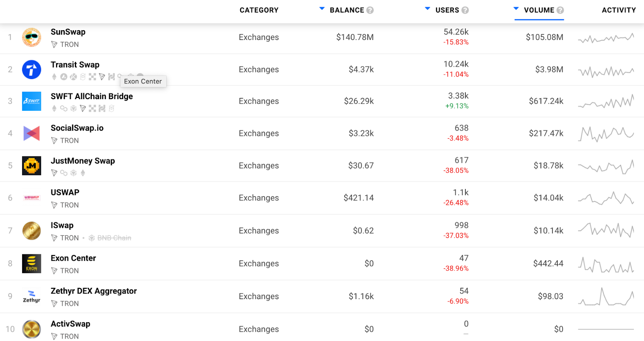The image size is (644, 341).
Task: Click the SocialSwap.io bow-tie logo
Action: pyautogui.click(x=31, y=133)
